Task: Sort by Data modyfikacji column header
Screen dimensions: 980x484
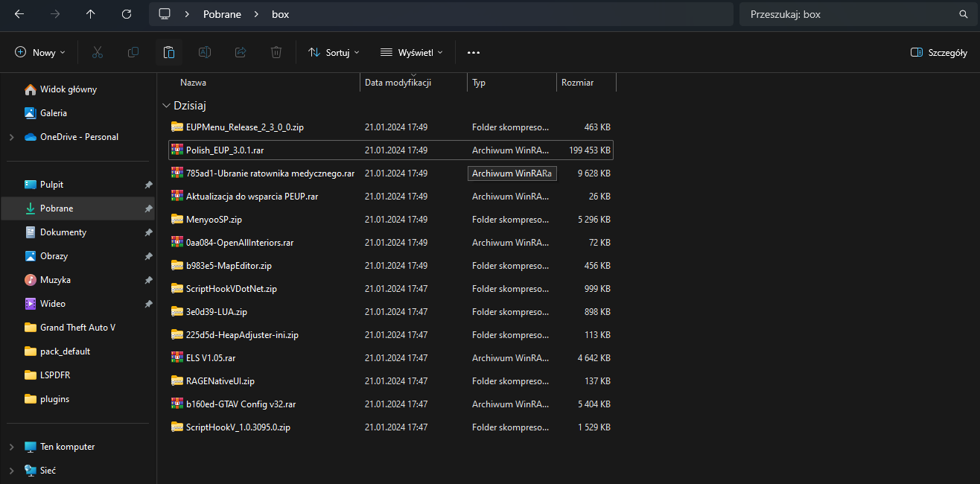Action: point(398,83)
